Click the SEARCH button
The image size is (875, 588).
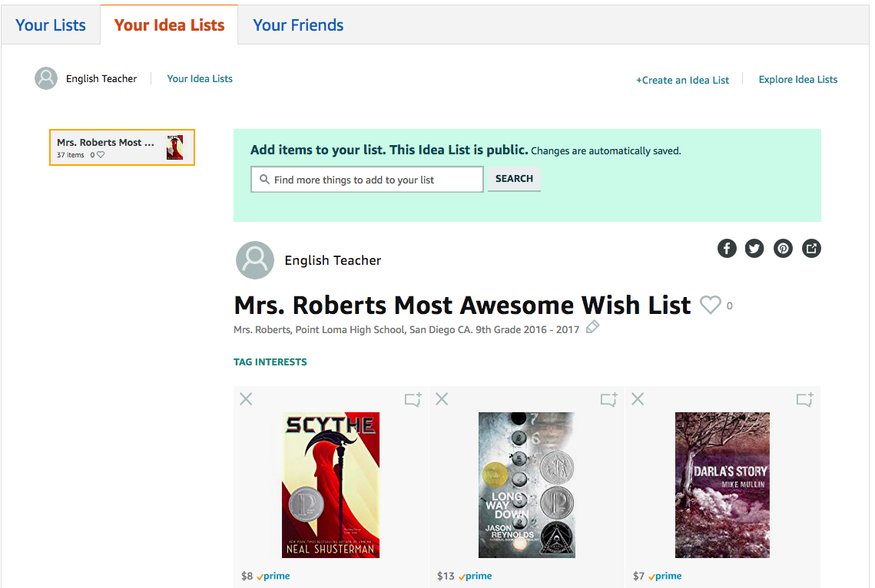[x=514, y=179]
